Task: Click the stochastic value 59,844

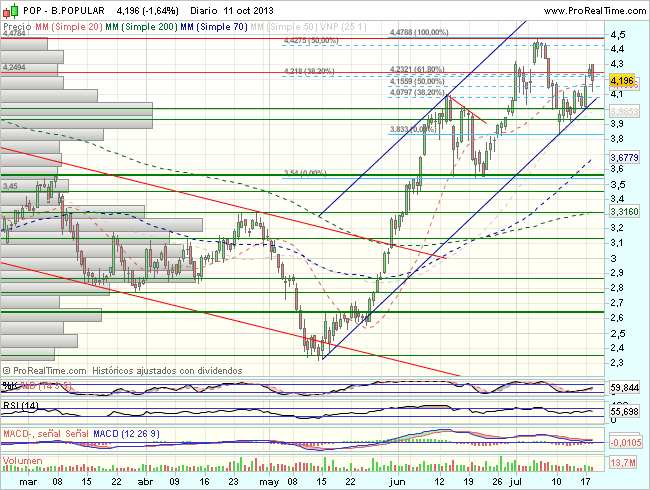Action: 625,388
